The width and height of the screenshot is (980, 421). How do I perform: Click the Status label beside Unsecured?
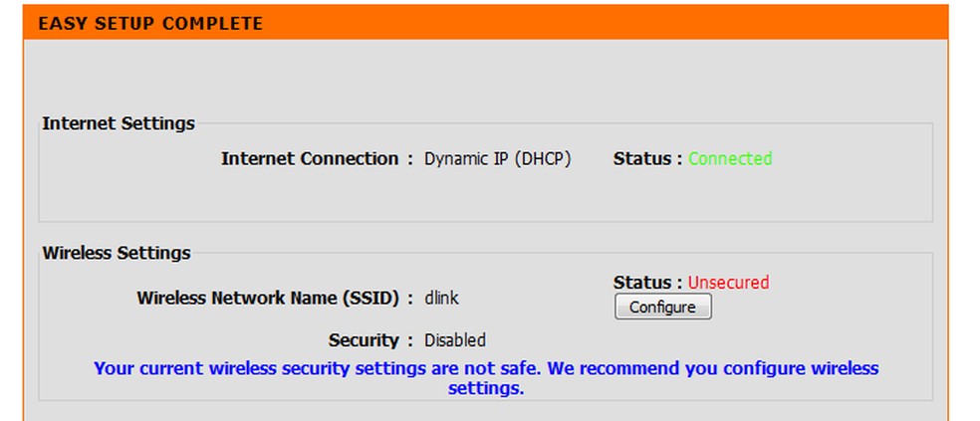tap(647, 283)
